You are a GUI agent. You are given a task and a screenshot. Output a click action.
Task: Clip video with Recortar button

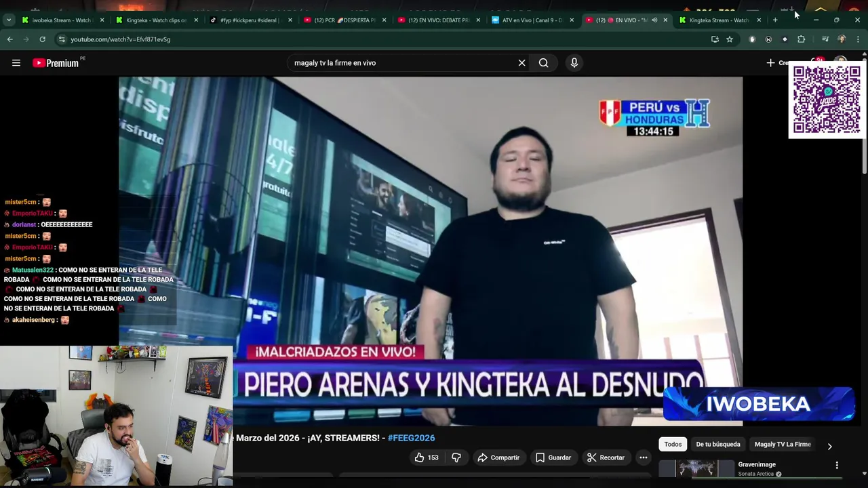coord(605,457)
